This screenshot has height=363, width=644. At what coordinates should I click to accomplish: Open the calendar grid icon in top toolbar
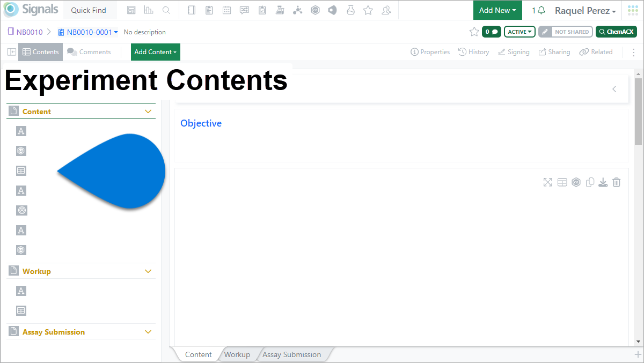tap(227, 10)
